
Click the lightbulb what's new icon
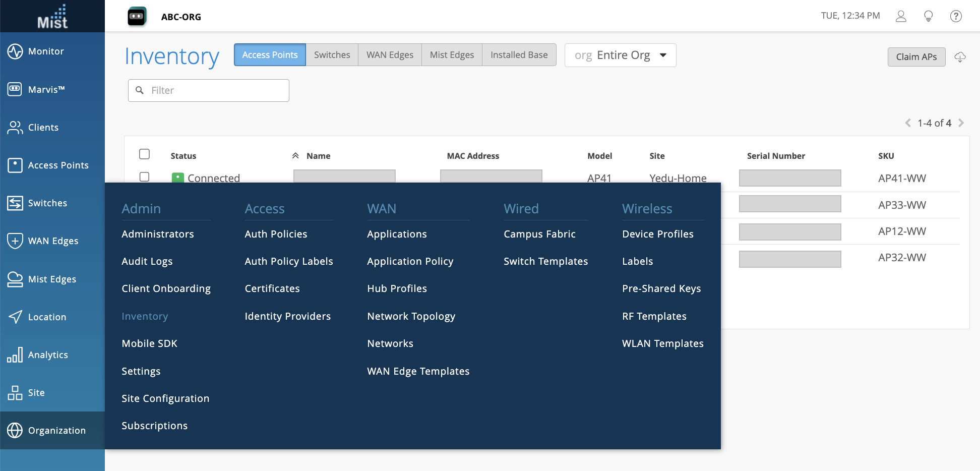[x=928, y=16]
